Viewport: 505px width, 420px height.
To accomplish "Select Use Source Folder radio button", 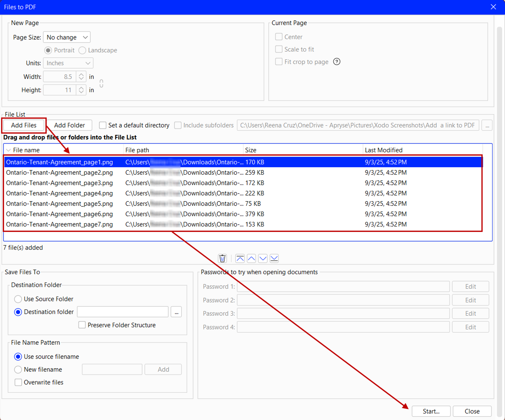I will 18,299.
